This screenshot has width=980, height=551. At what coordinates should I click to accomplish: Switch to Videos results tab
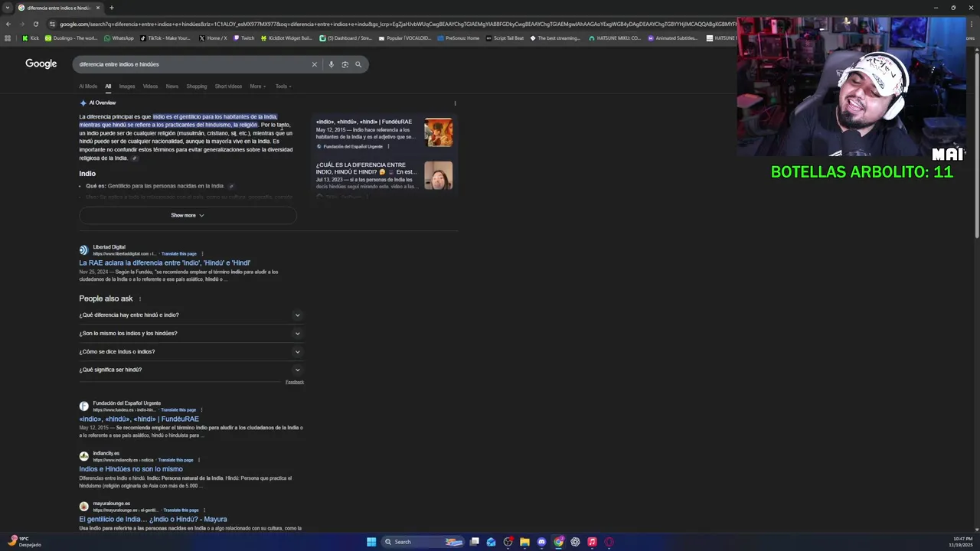coord(150,86)
